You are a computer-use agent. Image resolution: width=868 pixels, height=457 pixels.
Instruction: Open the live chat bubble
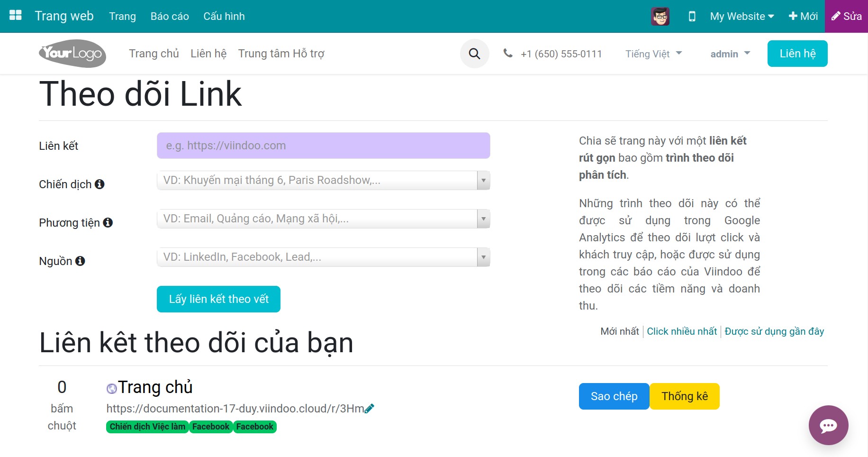(828, 425)
